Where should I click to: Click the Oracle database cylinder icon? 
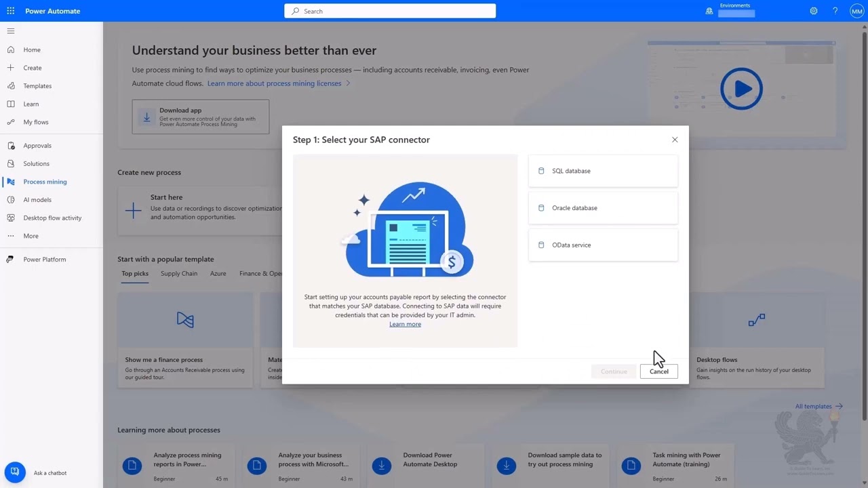[x=541, y=208]
